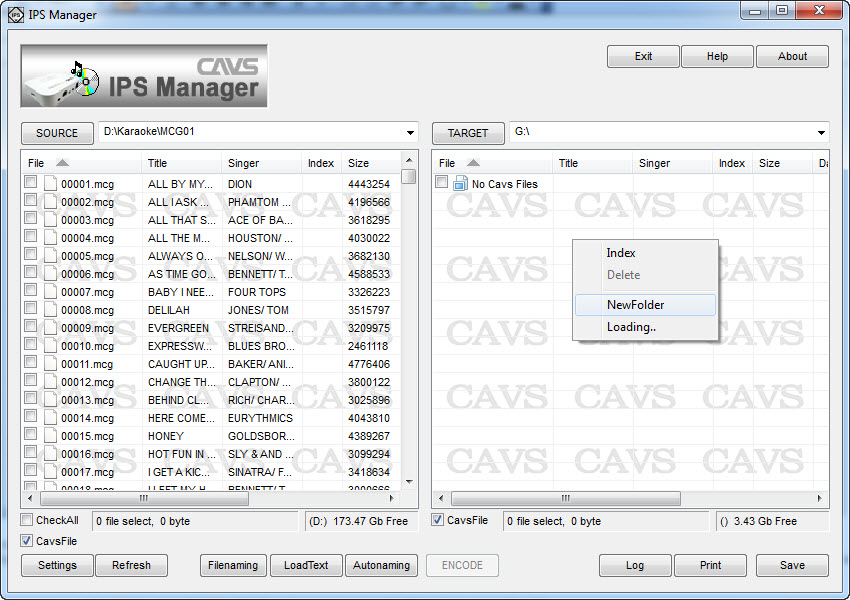
Task: Click the file icon beside 00010.mcg
Action: [50, 346]
